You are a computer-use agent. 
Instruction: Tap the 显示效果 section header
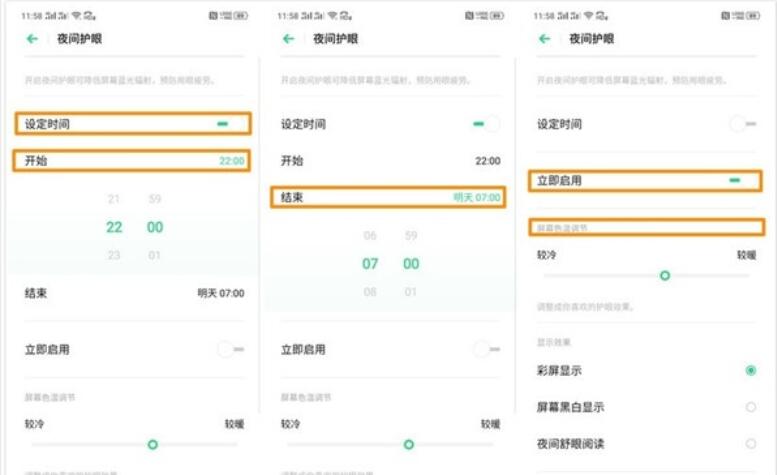[554, 342]
